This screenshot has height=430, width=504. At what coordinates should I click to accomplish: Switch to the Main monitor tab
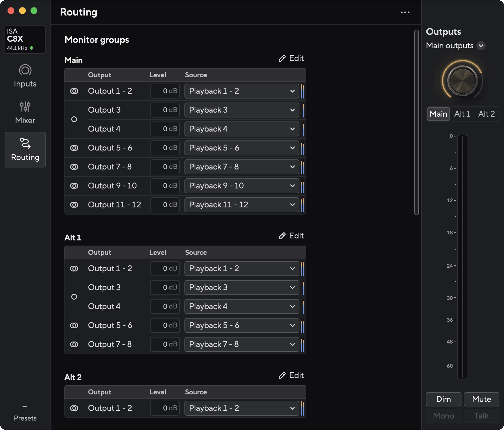pyautogui.click(x=438, y=114)
